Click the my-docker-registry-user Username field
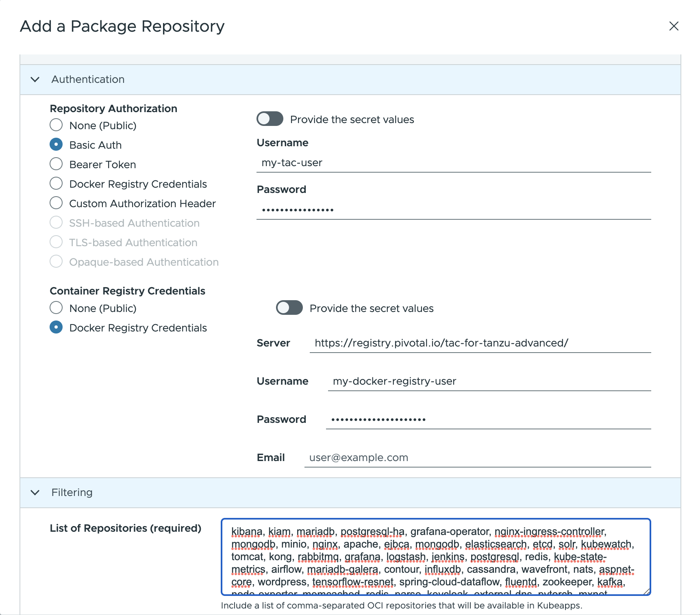The image size is (700, 615). pyautogui.click(x=488, y=381)
